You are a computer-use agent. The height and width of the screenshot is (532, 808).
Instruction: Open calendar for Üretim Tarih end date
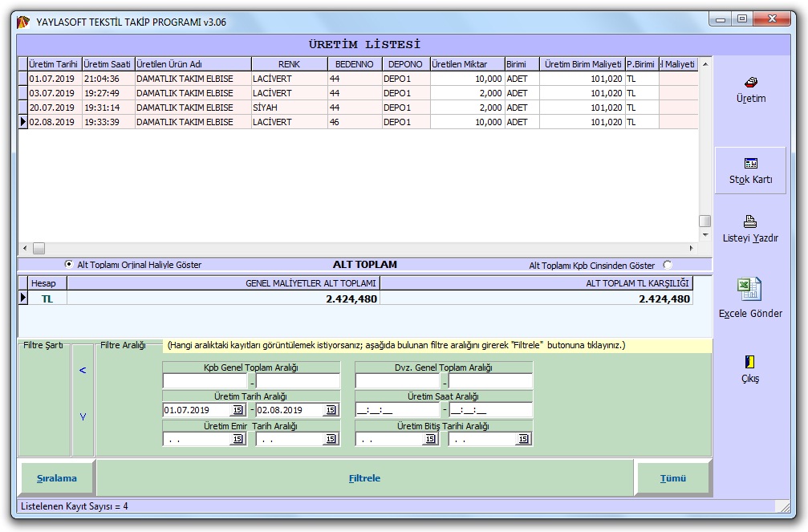[331, 410]
